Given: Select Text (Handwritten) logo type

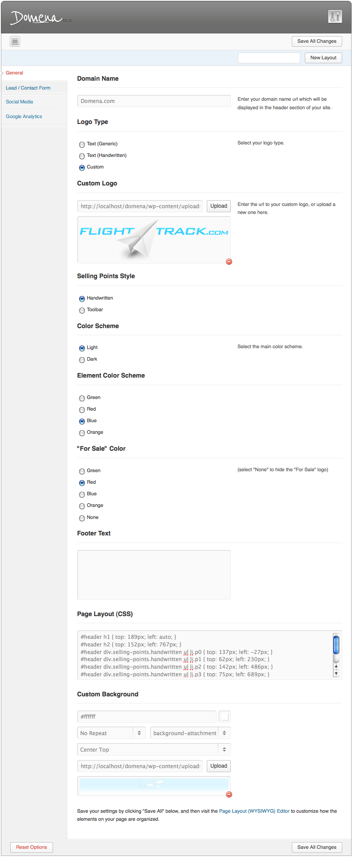Looking at the screenshot, I should coord(82,156).
